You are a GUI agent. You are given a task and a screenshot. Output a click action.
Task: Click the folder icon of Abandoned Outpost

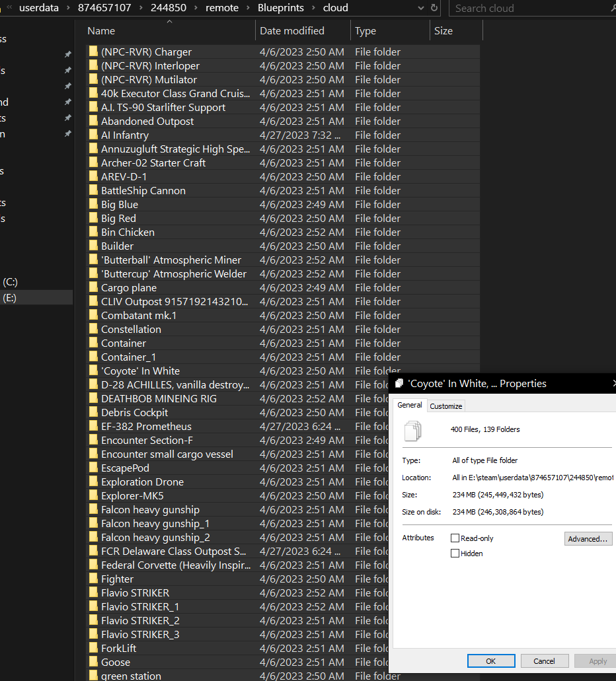coord(93,121)
